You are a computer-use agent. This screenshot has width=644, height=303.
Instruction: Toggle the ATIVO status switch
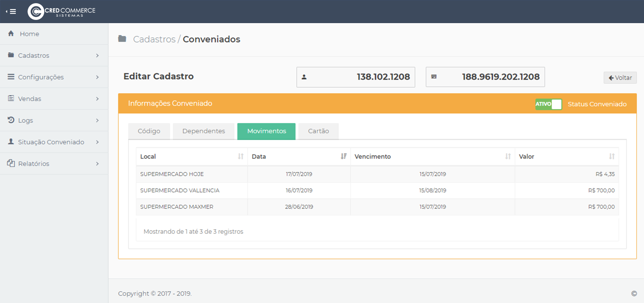pos(548,104)
